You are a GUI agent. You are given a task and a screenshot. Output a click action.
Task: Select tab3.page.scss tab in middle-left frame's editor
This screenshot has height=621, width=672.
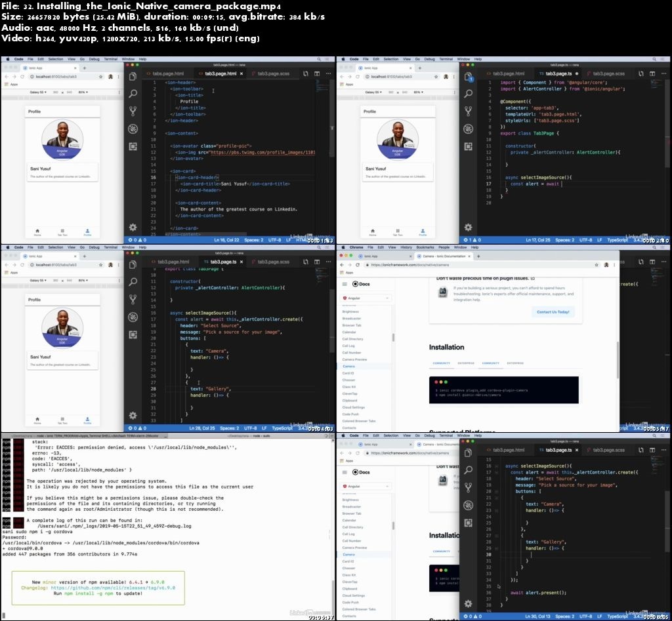[274, 262]
